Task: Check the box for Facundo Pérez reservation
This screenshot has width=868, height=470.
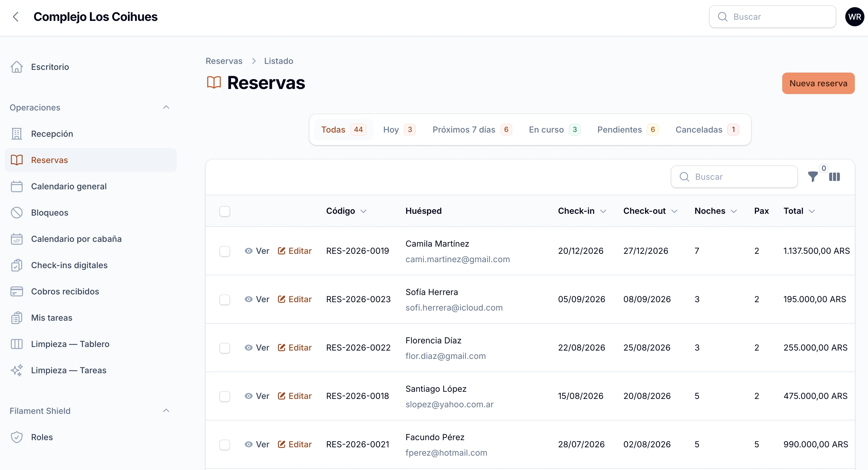Action: pyautogui.click(x=225, y=444)
